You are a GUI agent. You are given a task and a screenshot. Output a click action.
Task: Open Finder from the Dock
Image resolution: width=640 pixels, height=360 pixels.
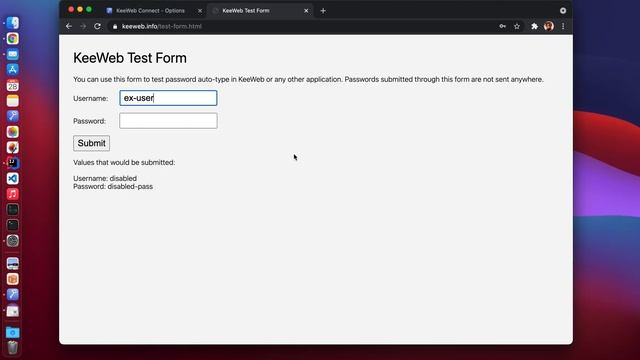coord(13,23)
